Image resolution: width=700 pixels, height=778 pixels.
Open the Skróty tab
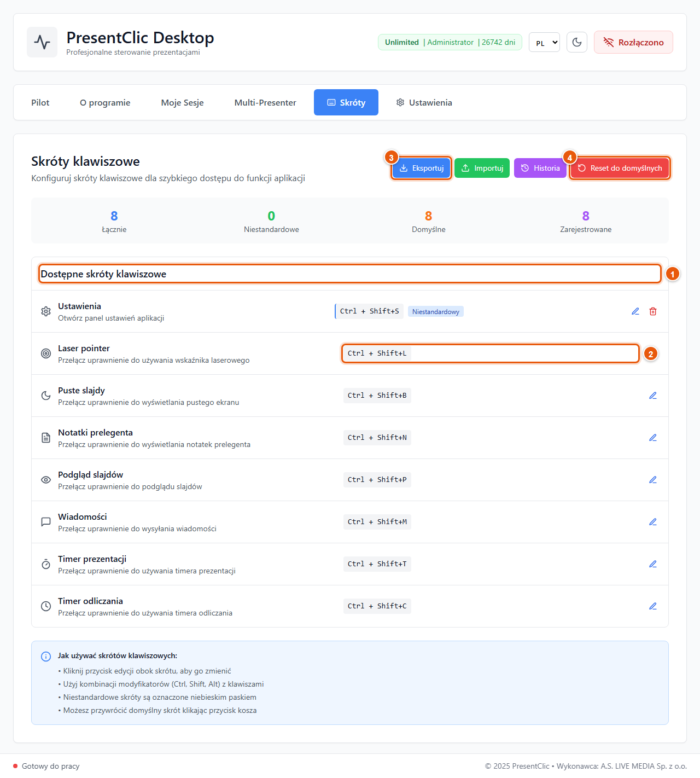pyautogui.click(x=346, y=102)
